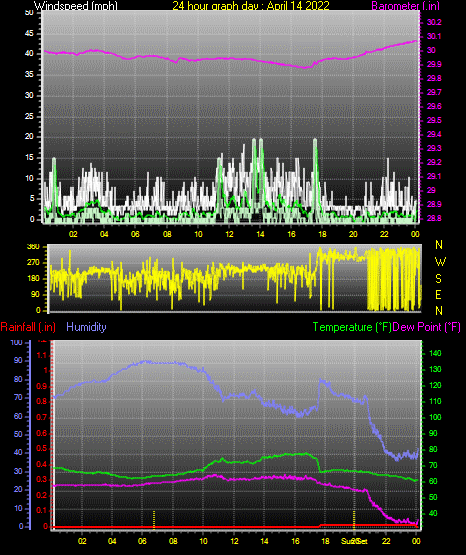The image size is (466, 555).
Task: Click hour "22" on the lower graph time axis
Action: [x=386, y=541]
